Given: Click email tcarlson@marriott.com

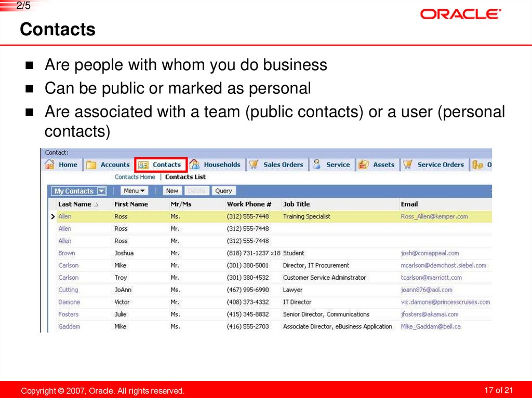Looking at the screenshot, I should click(x=431, y=278).
